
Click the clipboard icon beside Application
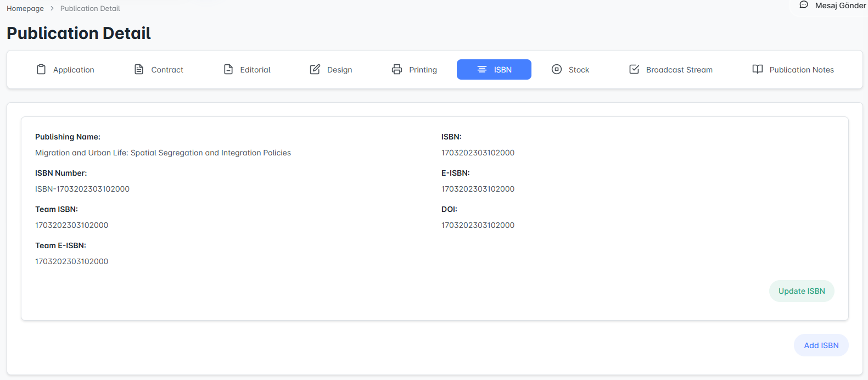pos(41,69)
